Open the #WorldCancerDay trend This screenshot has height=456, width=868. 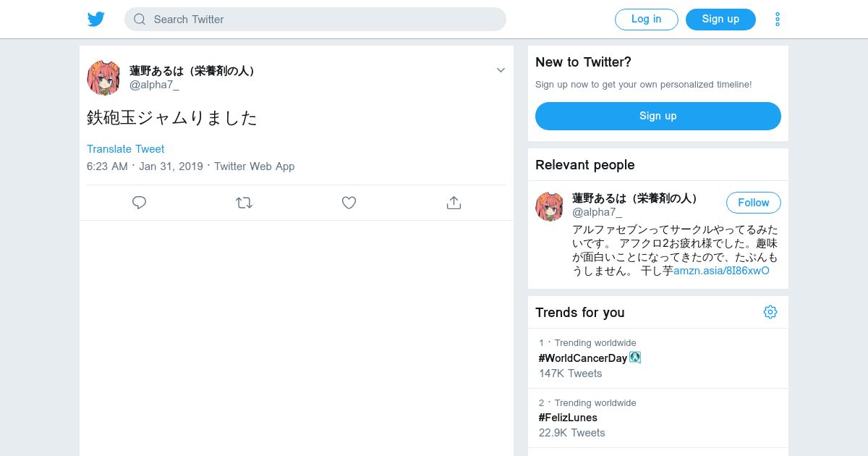[x=583, y=358]
